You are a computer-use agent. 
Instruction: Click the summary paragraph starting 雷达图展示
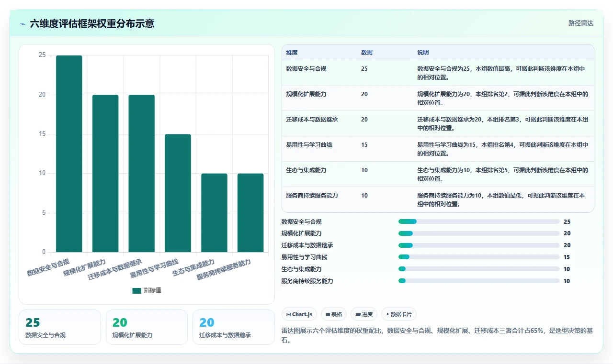pos(437,336)
